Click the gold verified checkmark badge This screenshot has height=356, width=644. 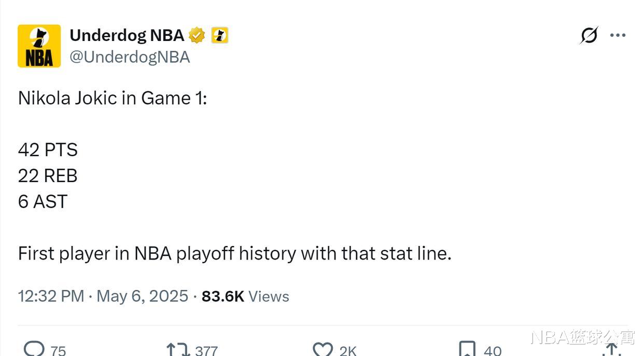click(197, 35)
